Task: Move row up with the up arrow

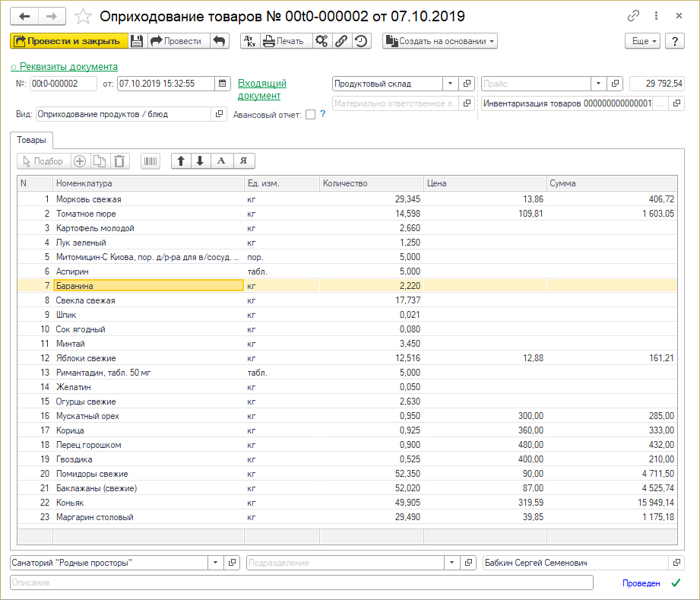Action: pyautogui.click(x=181, y=160)
